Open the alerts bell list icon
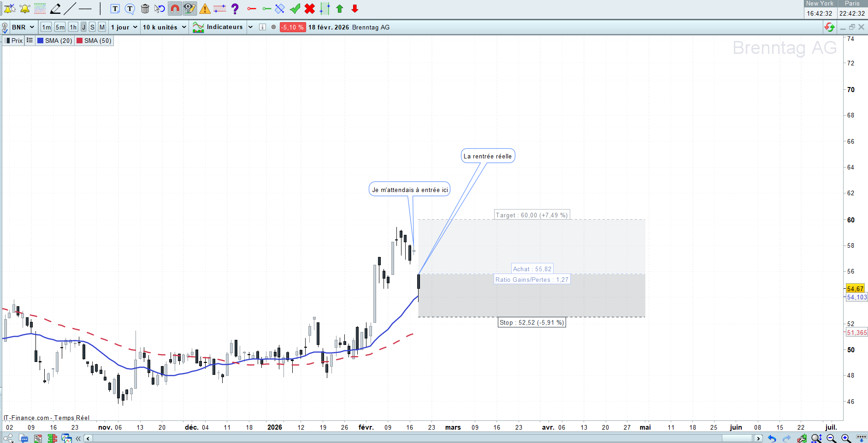The width and height of the screenshot is (868, 443). pyautogui.click(x=25, y=8)
